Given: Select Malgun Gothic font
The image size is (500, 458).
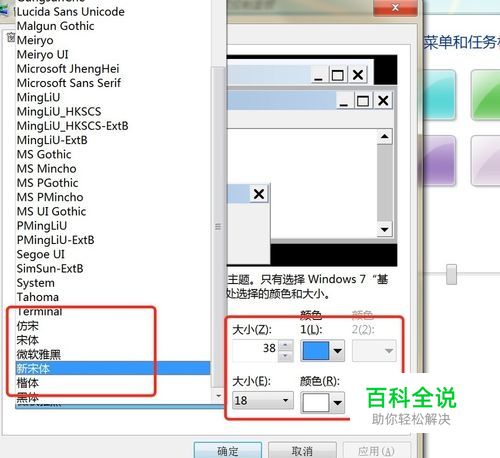Looking at the screenshot, I should (56, 26).
